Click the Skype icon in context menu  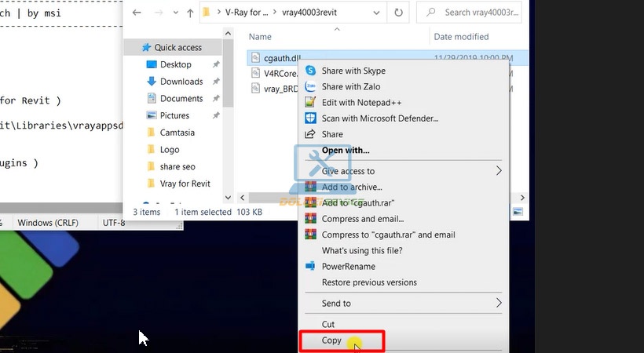pos(310,71)
